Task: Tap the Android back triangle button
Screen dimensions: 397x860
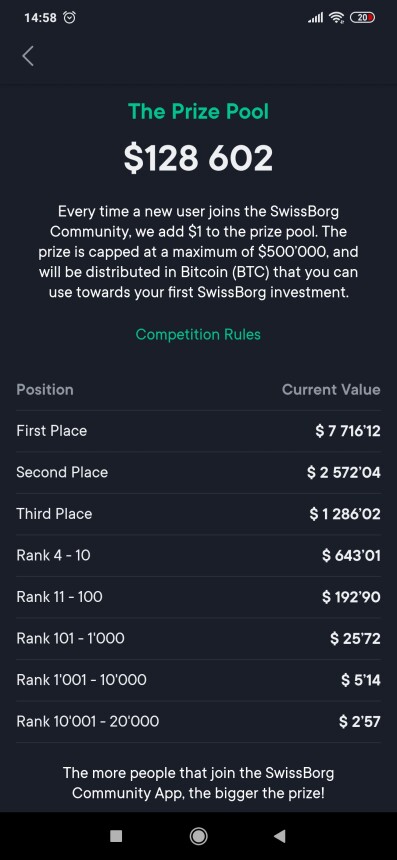Action: coord(280,836)
